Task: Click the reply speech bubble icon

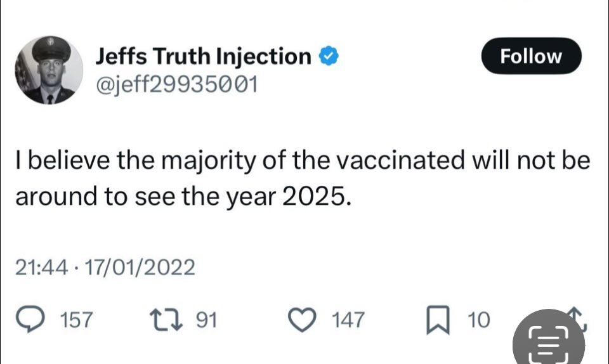Action: (x=28, y=320)
